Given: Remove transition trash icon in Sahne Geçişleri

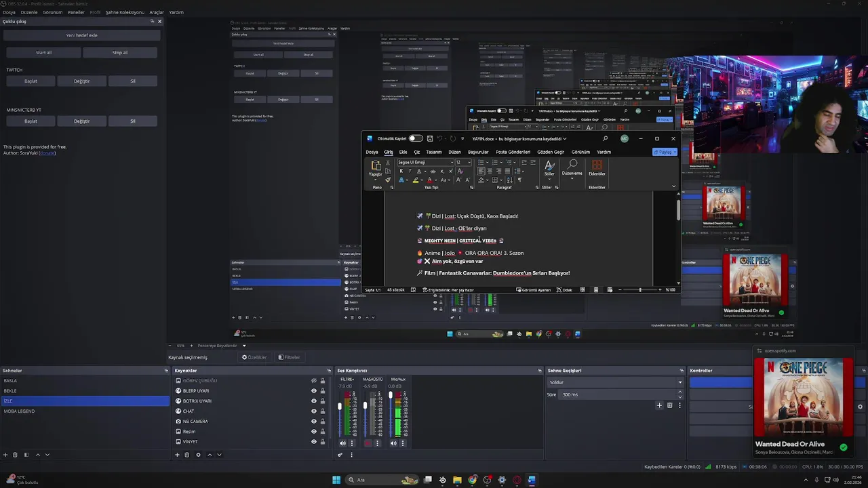Looking at the screenshot, I should [669, 405].
